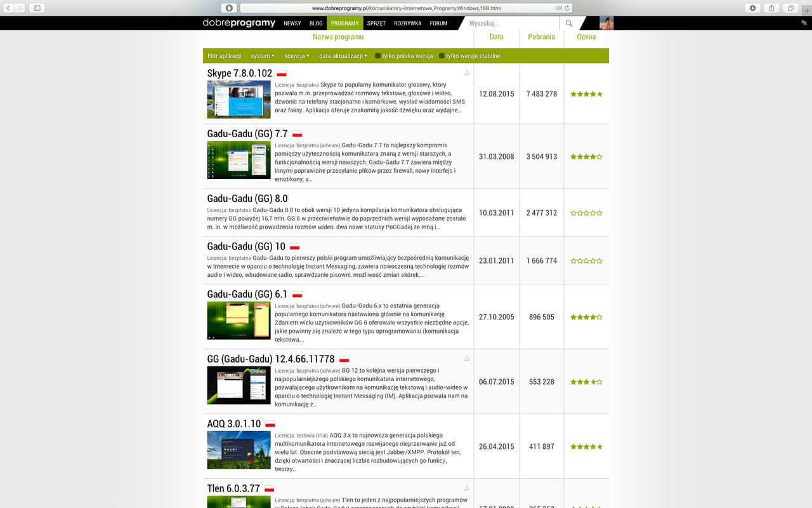Viewport: 812px width, 508px height.
Task: Enable the 'tylko polska wersja' checkbox
Action: tap(378, 56)
